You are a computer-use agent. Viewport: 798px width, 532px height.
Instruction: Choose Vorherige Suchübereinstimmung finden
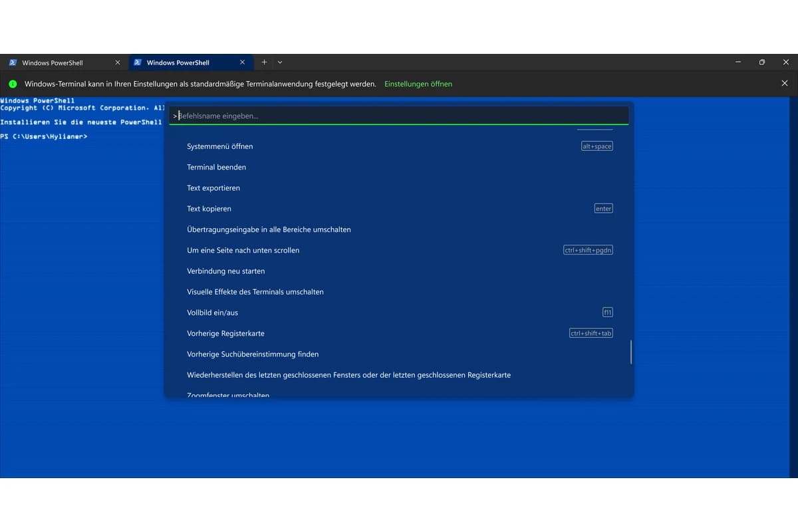399,354
